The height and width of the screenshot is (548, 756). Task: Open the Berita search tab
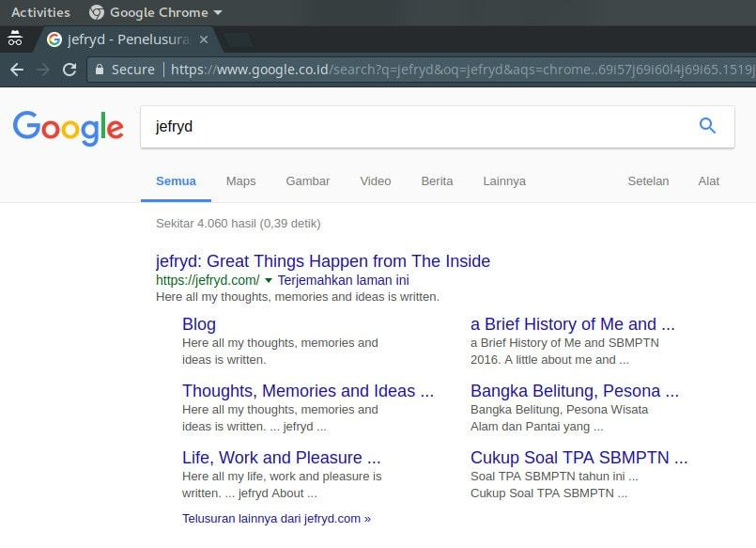click(437, 181)
